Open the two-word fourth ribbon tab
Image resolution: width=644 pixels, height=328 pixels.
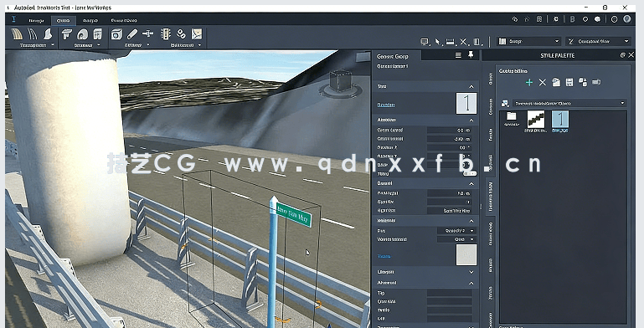(124, 20)
